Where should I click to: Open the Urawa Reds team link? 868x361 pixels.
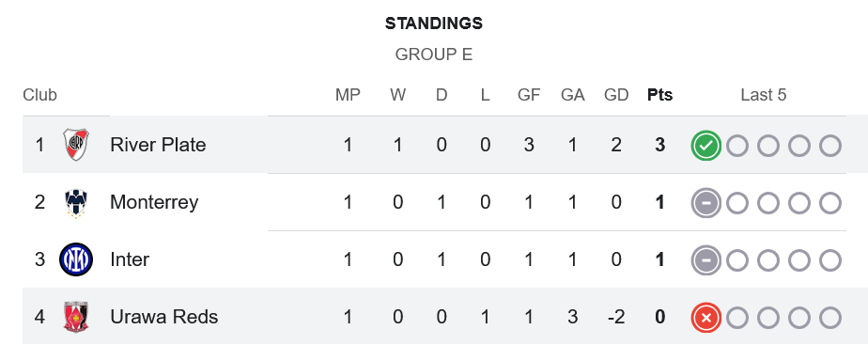pos(163,317)
